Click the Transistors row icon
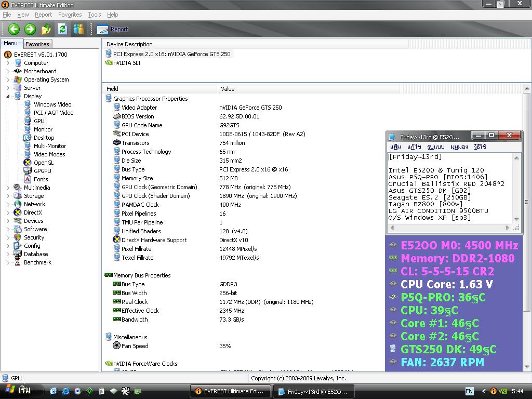This screenshot has height=399, width=532. pos(117,142)
